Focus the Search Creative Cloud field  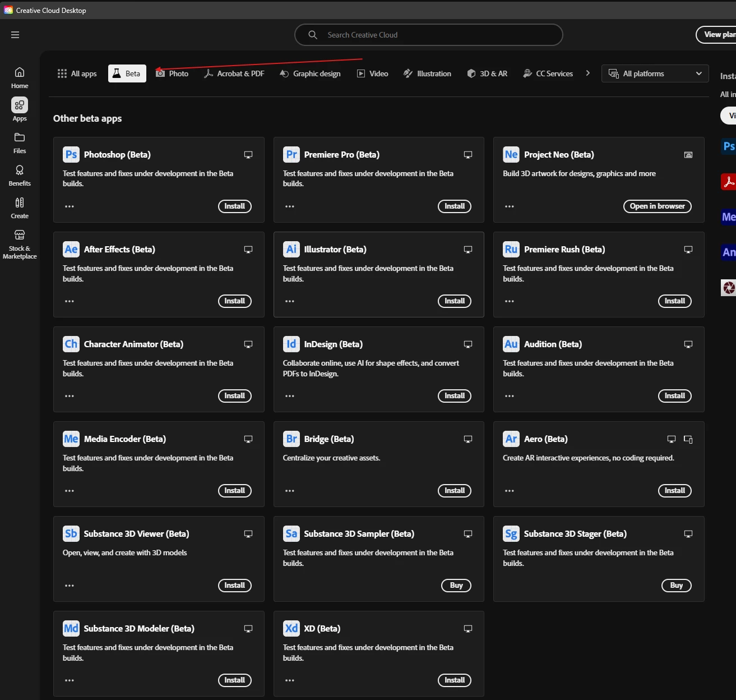[x=429, y=35]
